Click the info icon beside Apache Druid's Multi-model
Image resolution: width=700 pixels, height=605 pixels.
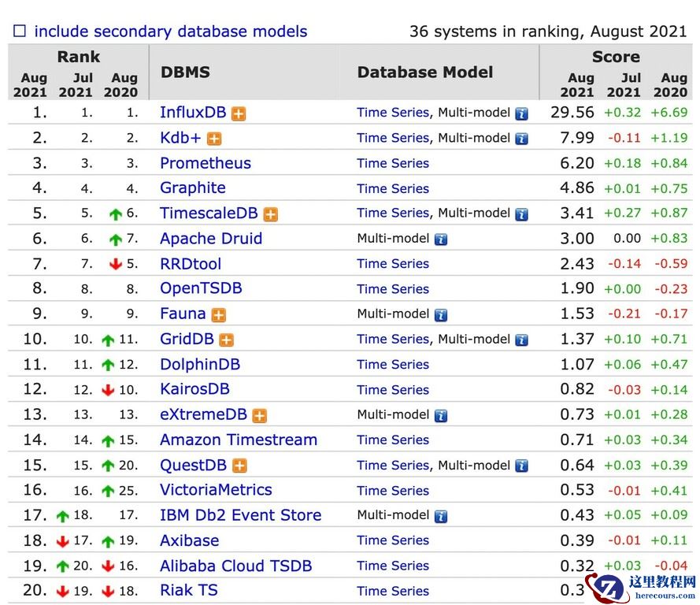439,238
